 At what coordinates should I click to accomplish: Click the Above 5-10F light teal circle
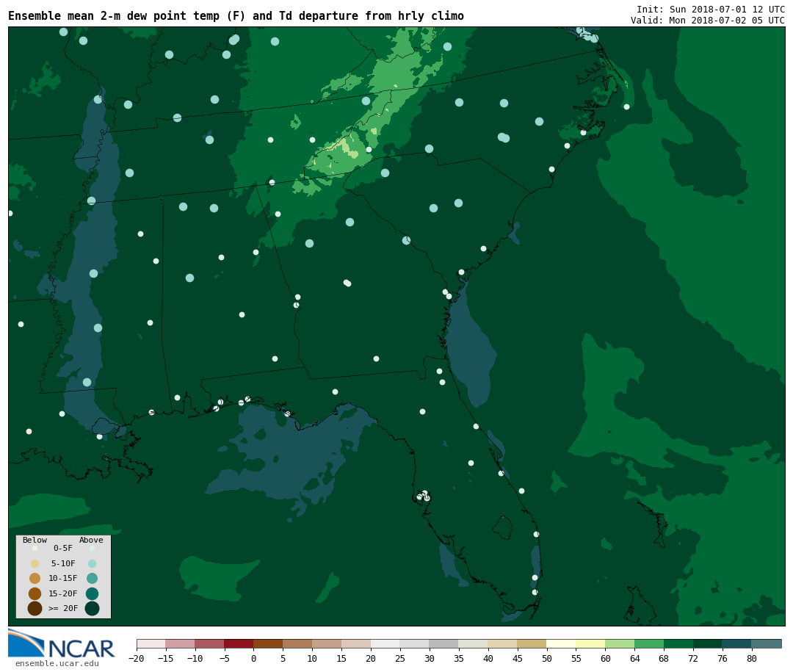coord(92,564)
